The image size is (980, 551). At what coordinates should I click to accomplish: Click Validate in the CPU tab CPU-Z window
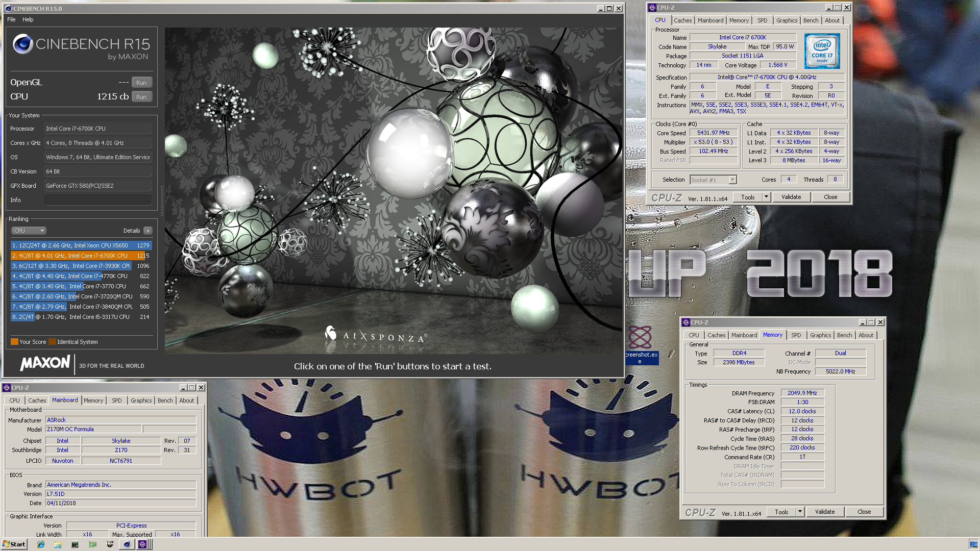point(791,197)
